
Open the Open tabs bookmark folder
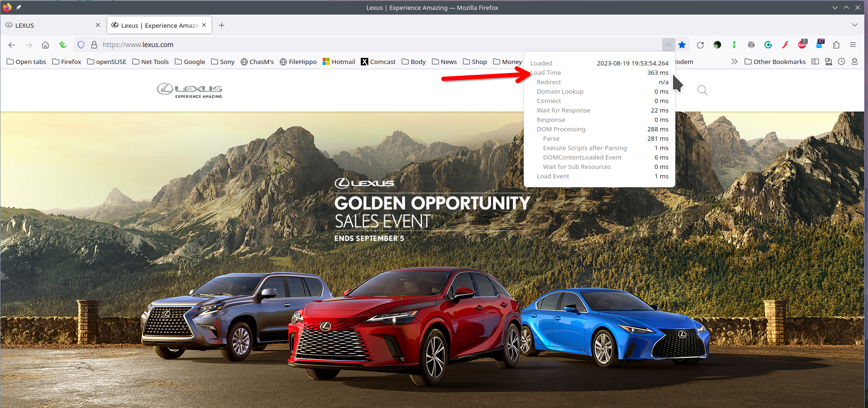click(26, 62)
